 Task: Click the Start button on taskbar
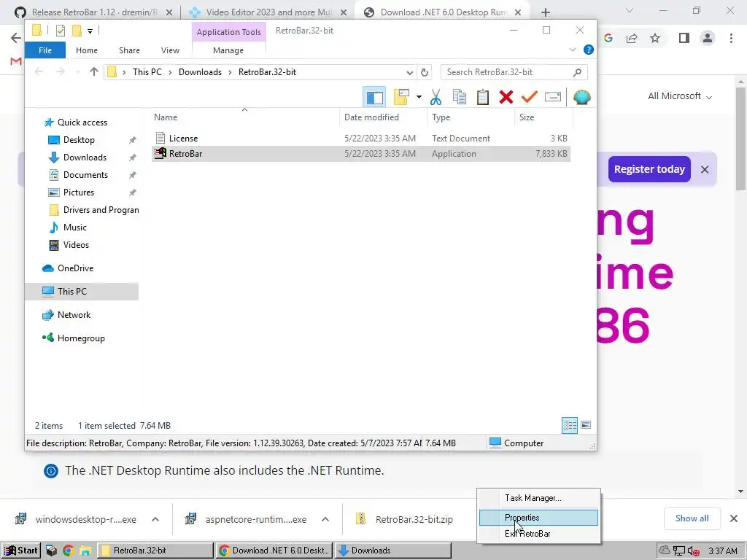(20, 551)
